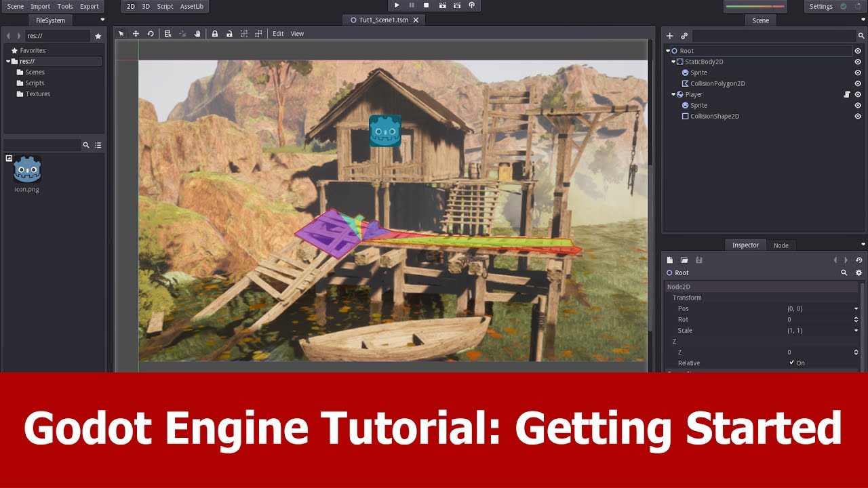The height and width of the screenshot is (488, 868).
Task: Activate the Move tool in the viewport toolbar
Action: 136,34
